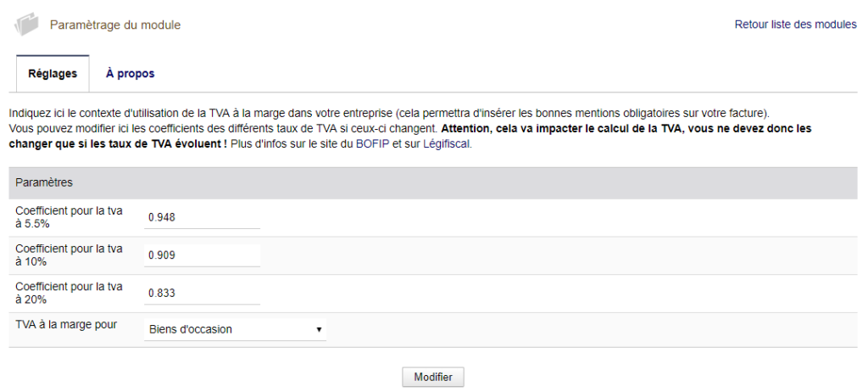The image size is (868, 392).
Task: Open the Légifiscal link
Action: (x=446, y=145)
